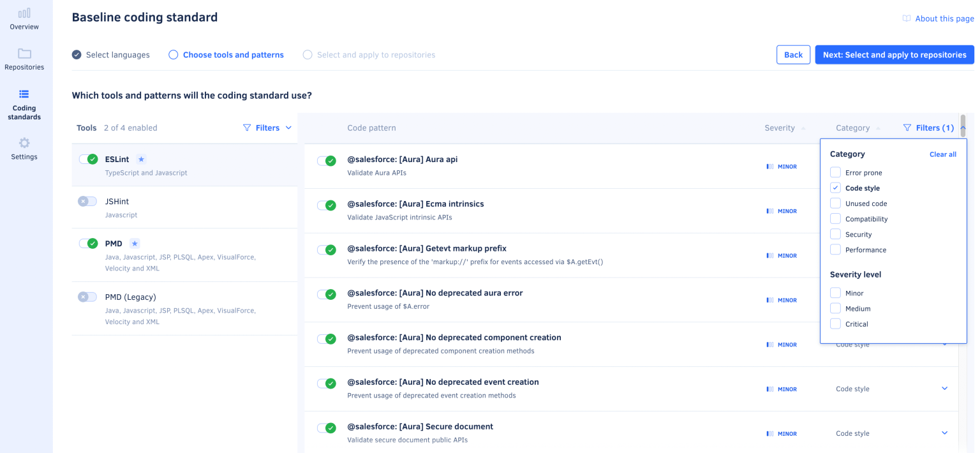
Task: Click the Clear all link in Category filter
Action: [942, 154]
